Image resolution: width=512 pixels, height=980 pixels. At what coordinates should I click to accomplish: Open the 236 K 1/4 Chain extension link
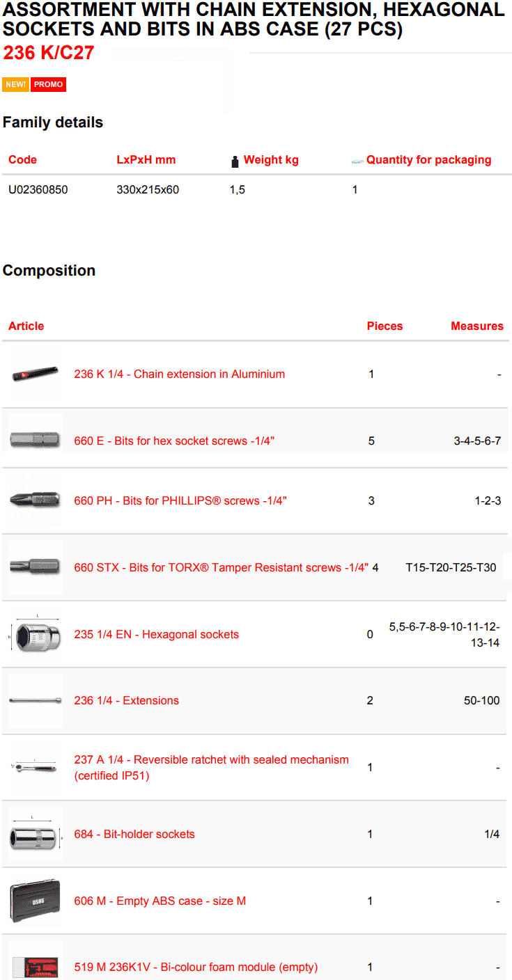pyautogui.click(x=179, y=374)
